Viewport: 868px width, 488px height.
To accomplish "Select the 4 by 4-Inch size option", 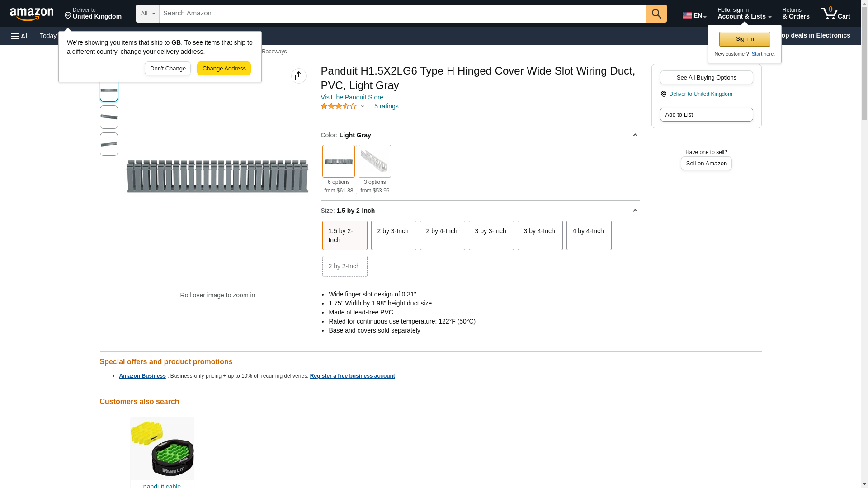I will pos(588,235).
